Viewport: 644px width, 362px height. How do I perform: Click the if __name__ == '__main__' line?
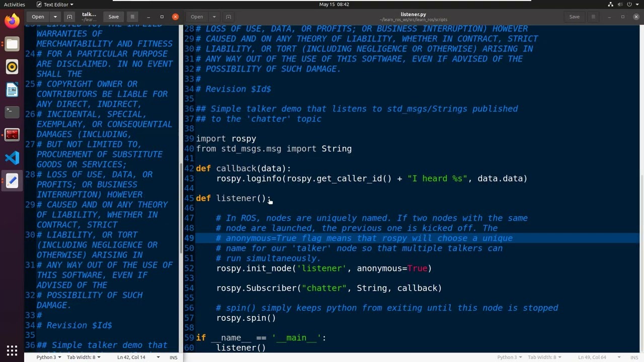pos(261,338)
